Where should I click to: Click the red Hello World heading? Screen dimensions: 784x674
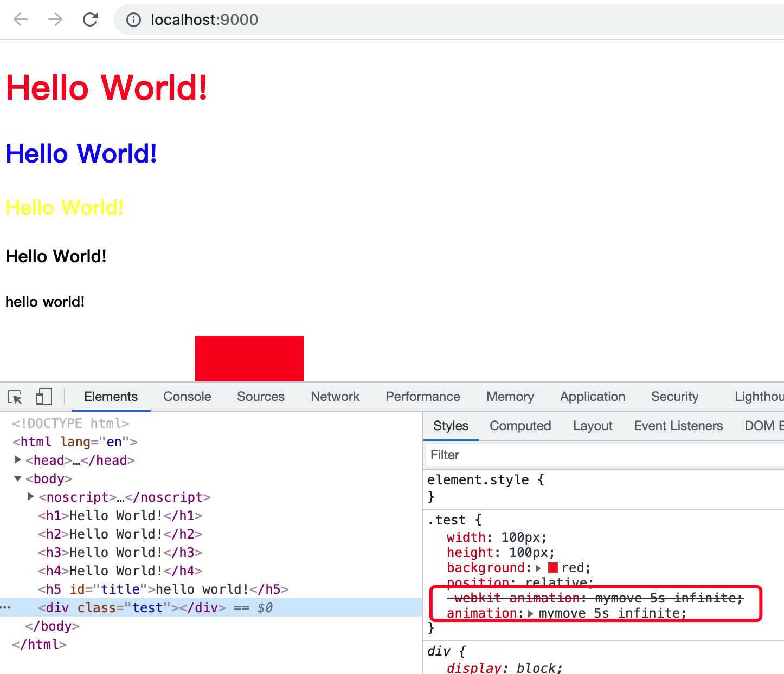point(107,87)
